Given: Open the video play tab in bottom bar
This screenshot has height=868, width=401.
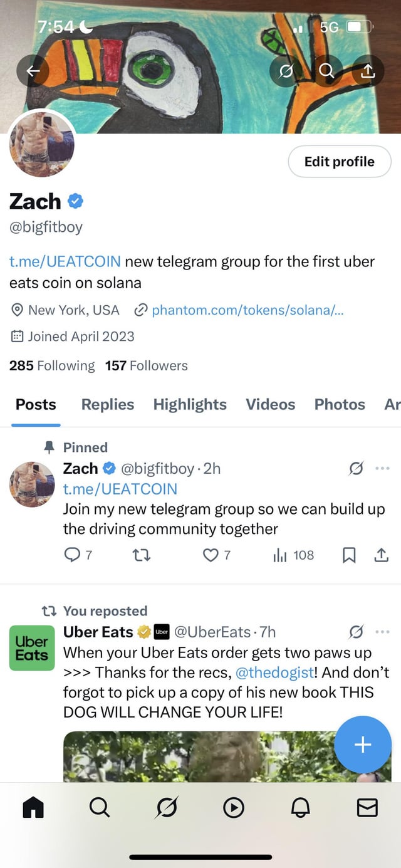Looking at the screenshot, I should (233, 808).
